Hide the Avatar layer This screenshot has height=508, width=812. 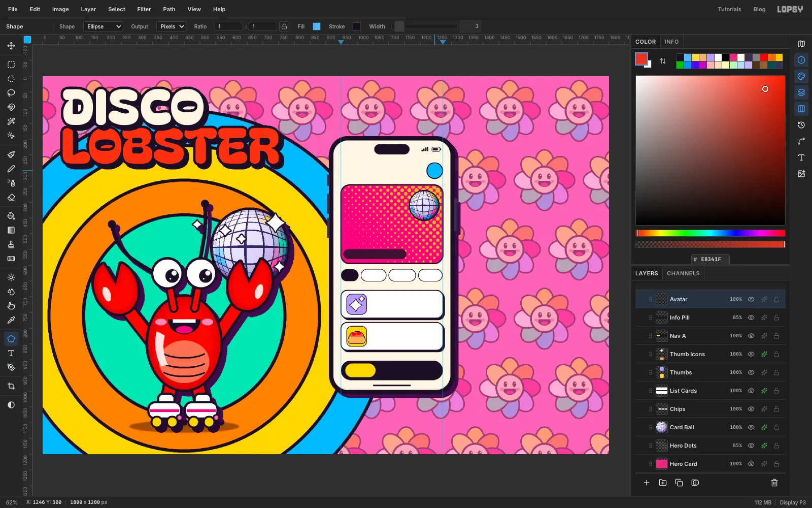click(751, 299)
